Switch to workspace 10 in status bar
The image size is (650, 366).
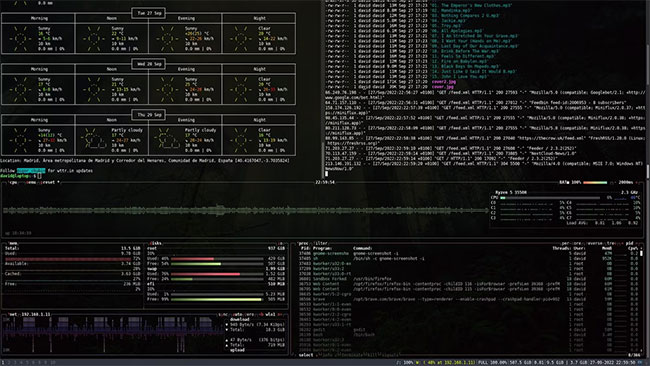tap(53, 363)
